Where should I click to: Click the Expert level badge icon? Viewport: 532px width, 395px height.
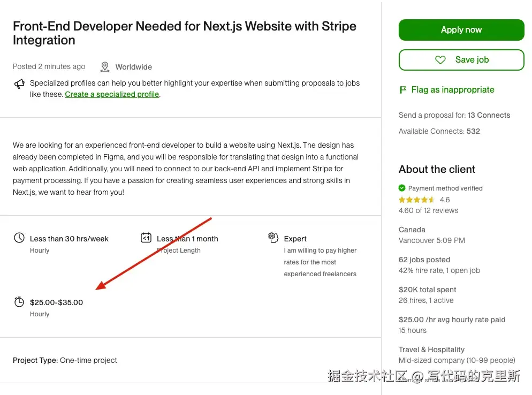click(273, 238)
